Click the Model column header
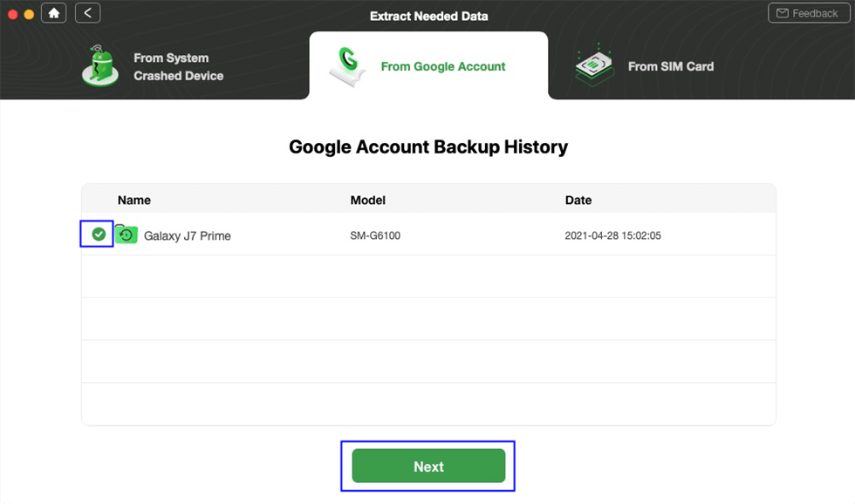 click(x=368, y=200)
